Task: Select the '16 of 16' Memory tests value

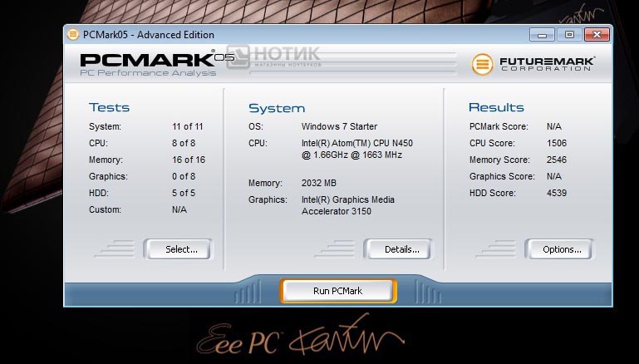Action: click(189, 160)
